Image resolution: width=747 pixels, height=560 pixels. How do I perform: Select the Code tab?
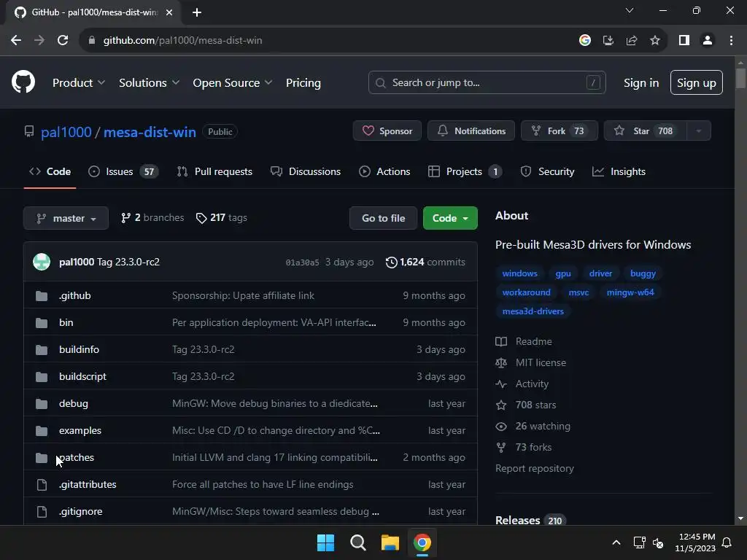(x=50, y=171)
